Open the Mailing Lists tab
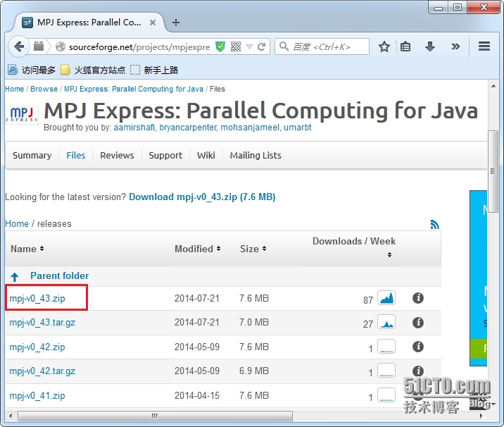504x427 pixels. click(256, 156)
